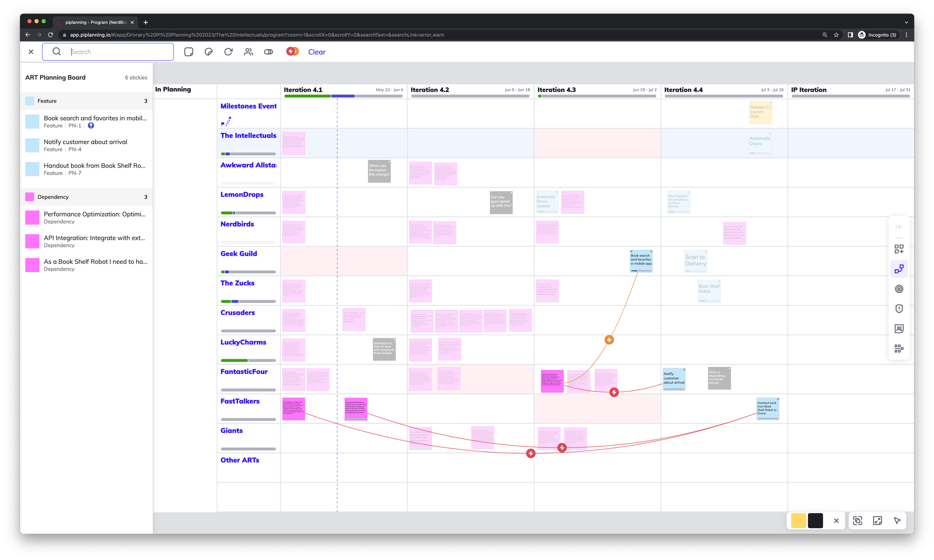This screenshot has height=560, width=934.
Task: Click the add widgets grid-plus icon in sidebar
Action: pyautogui.click(x=899, y=249)
